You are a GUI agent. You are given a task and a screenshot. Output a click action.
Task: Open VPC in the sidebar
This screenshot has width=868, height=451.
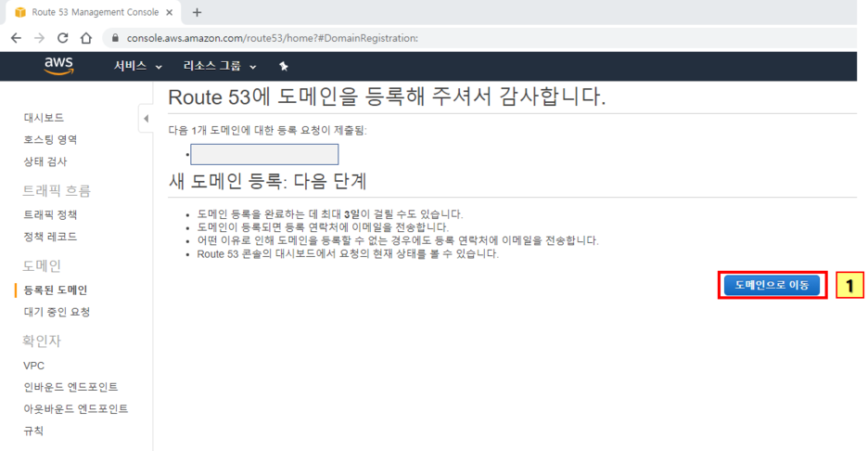click(x=33, y=366)
